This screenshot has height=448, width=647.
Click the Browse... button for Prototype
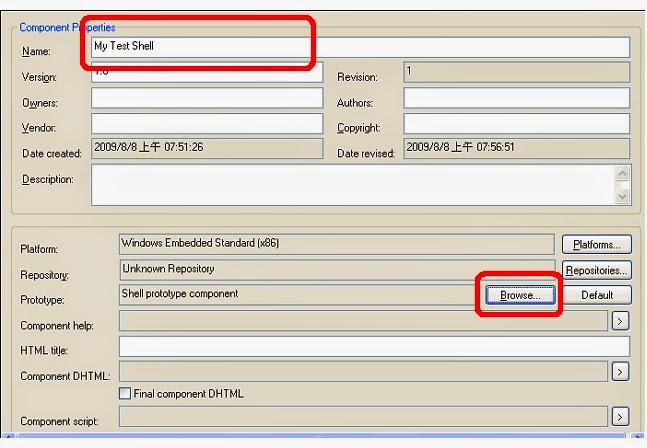(520, 295)
